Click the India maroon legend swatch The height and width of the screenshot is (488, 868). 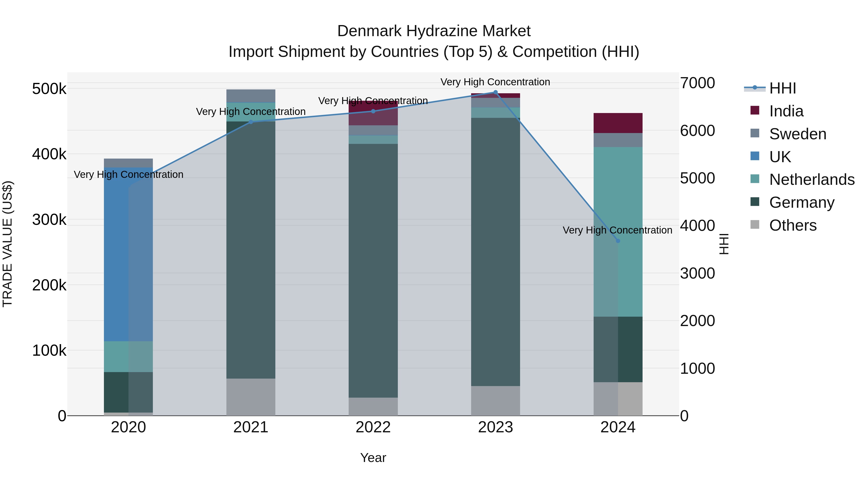pyautogui.click(x=755, y=110)
